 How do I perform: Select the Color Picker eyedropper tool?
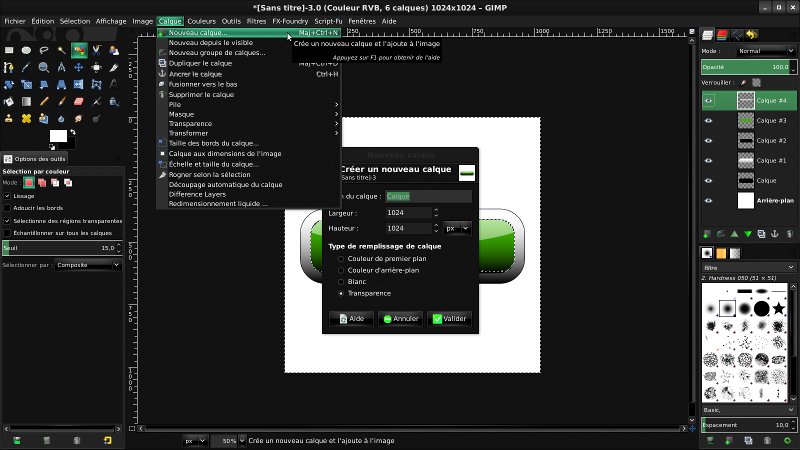(27, 67)
